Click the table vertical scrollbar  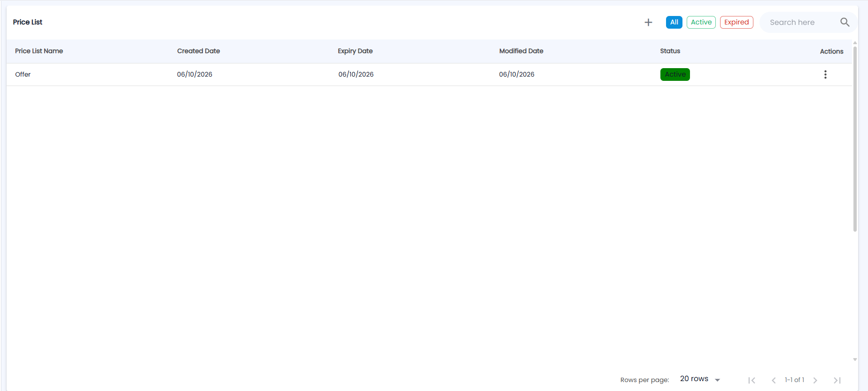point(855,139)
